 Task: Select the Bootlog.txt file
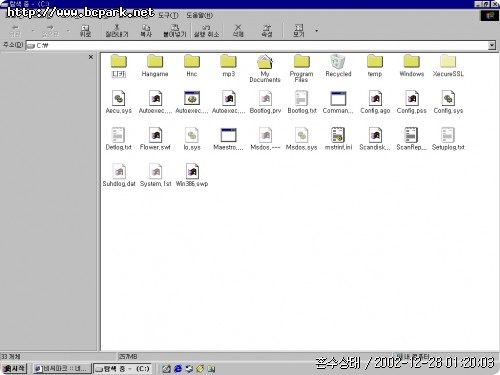coord(302,102)
